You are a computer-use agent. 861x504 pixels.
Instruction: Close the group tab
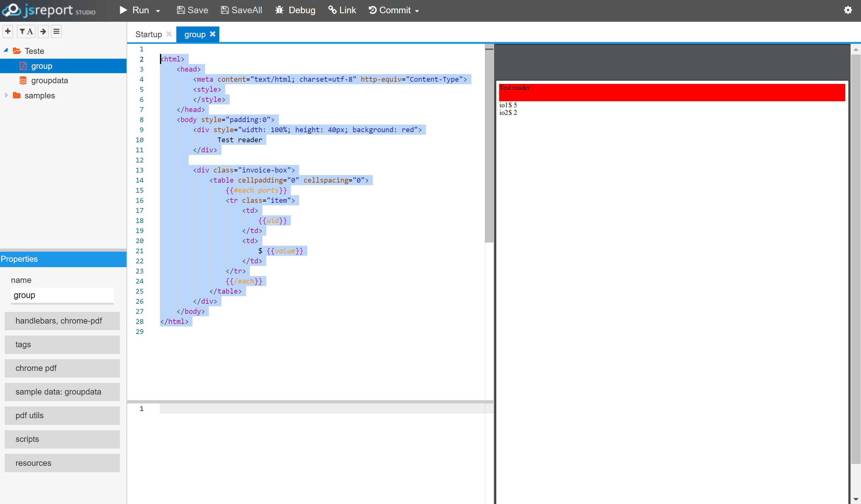pos(213,34)
